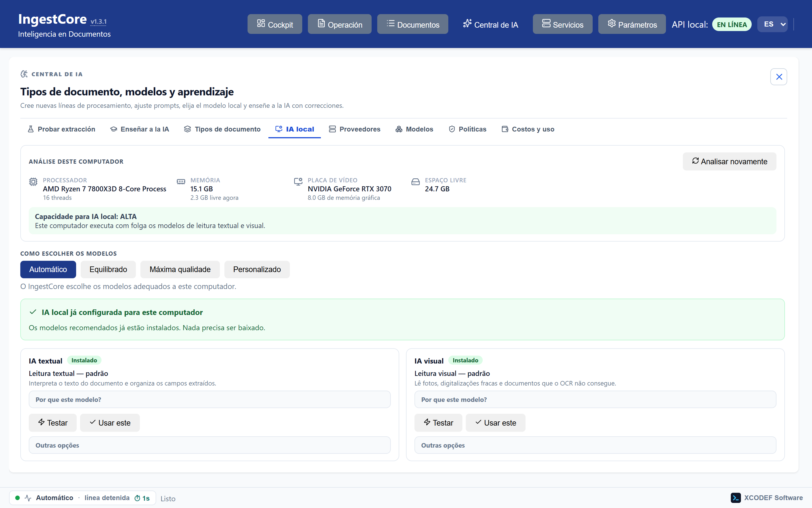Click the shield icon on Políticas tab
This screenshot has height=508, width=812.
point(452,129)
